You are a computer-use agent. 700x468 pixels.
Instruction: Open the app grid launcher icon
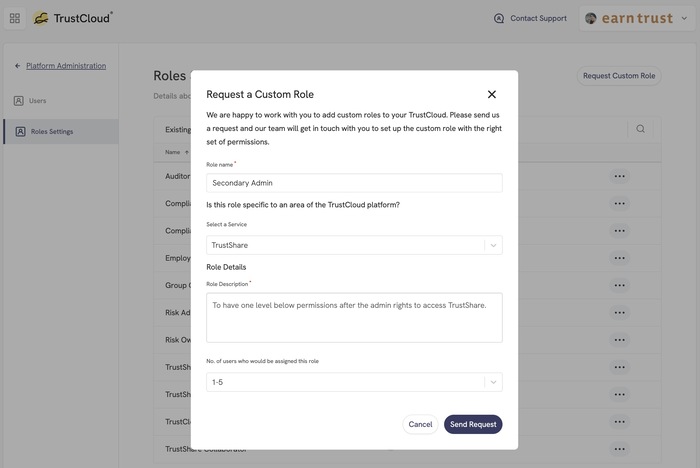point(15,18)
